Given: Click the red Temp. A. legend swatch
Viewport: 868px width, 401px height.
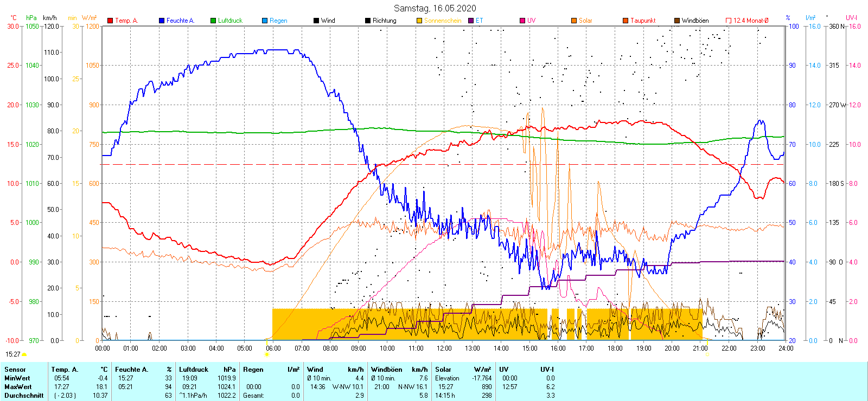Looking at the screenshot, I should tap(110, 21).
